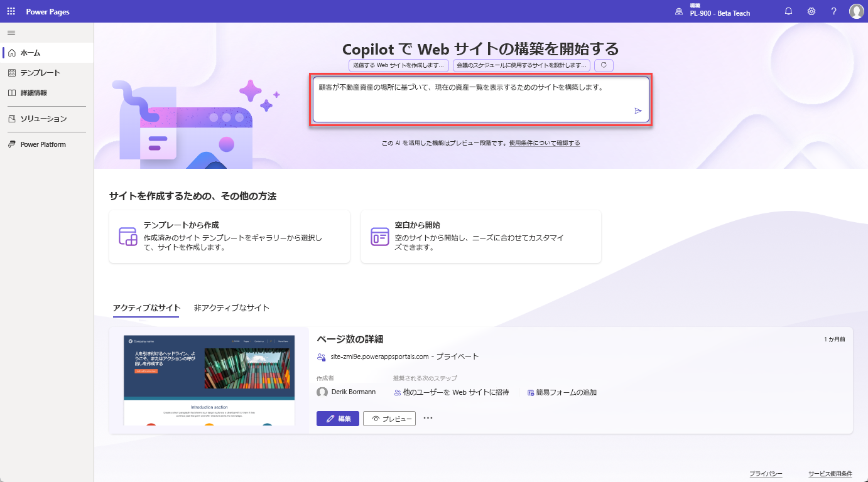Go to ホーム in the sidebar
This screenshot has height=482, width=868.
coord(47,53)
